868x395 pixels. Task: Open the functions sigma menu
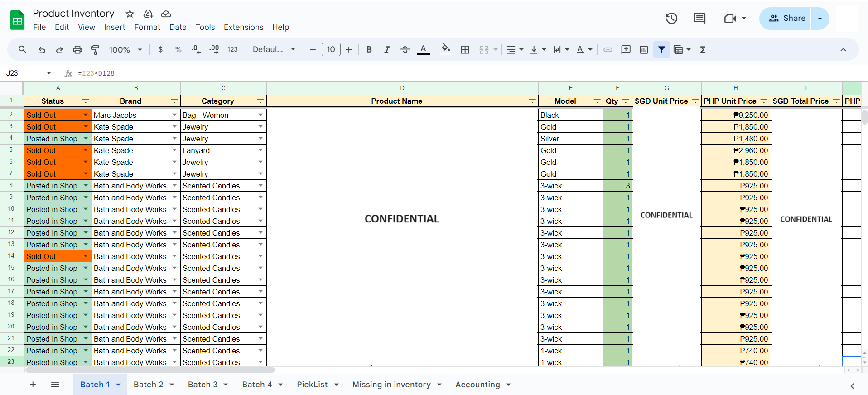703,50
